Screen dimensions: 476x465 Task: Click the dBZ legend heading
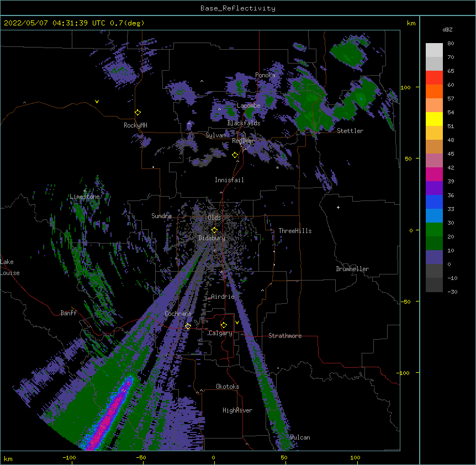click(447, 29)
